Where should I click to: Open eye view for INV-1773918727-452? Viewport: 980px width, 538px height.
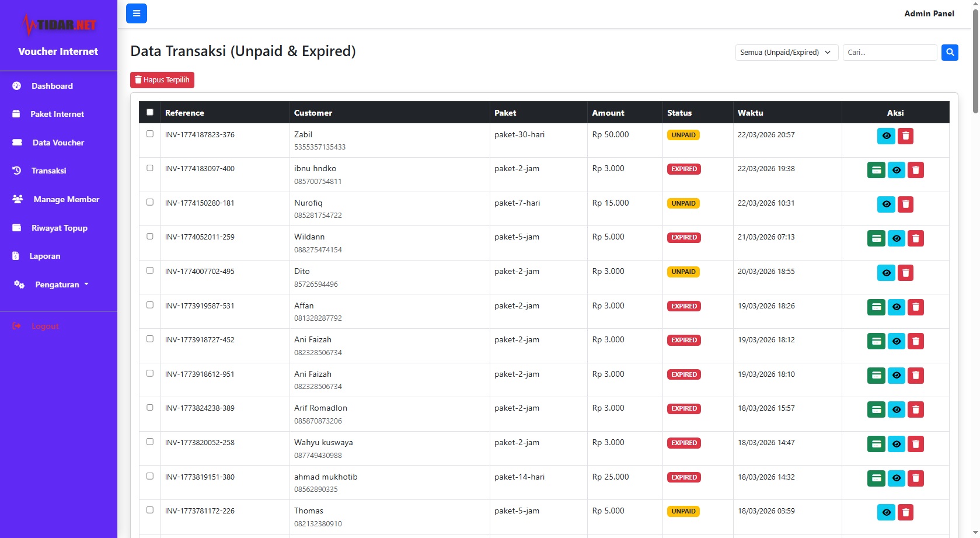coord(897,341)
